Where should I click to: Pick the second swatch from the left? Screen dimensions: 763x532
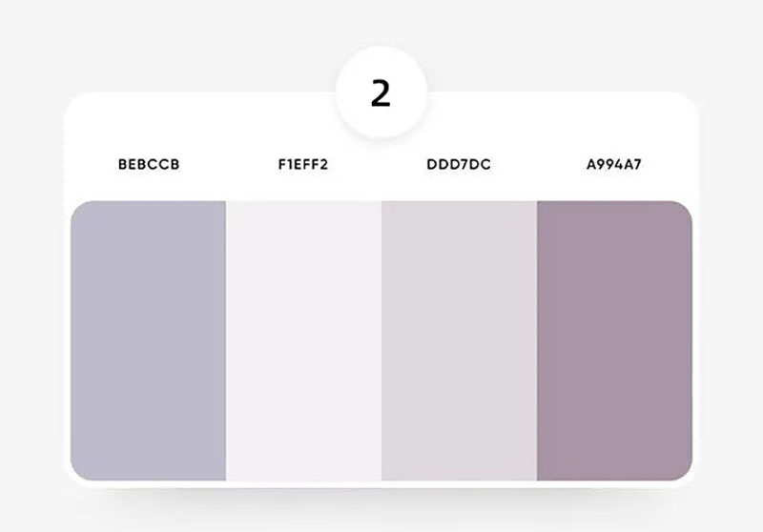[x=303, y=340]
